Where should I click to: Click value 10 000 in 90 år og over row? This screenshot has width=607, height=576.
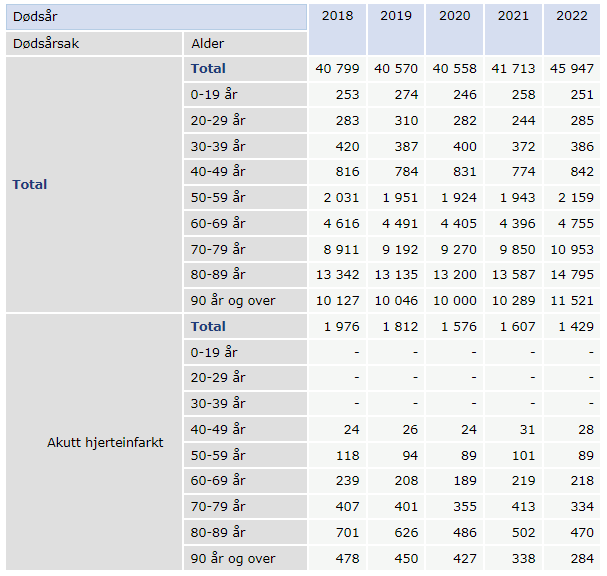coord(454,300)
